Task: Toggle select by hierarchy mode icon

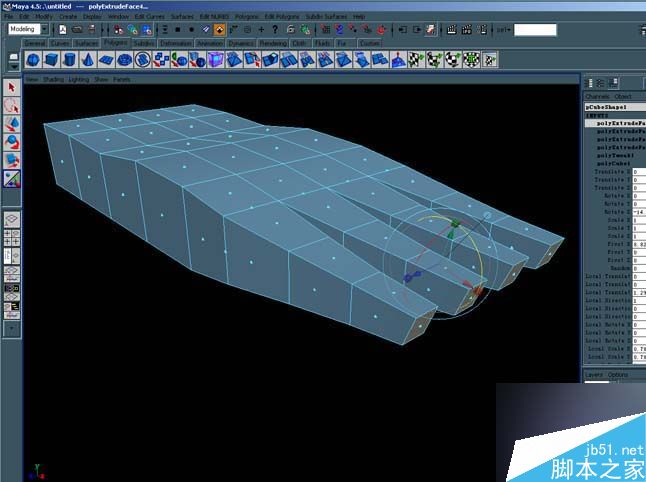Action: click(x=118, y=29)
